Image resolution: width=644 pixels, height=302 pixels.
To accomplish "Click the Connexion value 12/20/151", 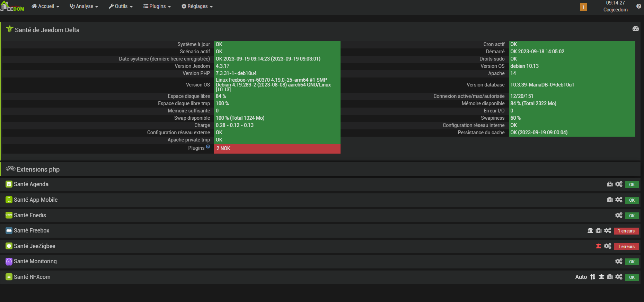I will tap(522, 96).
